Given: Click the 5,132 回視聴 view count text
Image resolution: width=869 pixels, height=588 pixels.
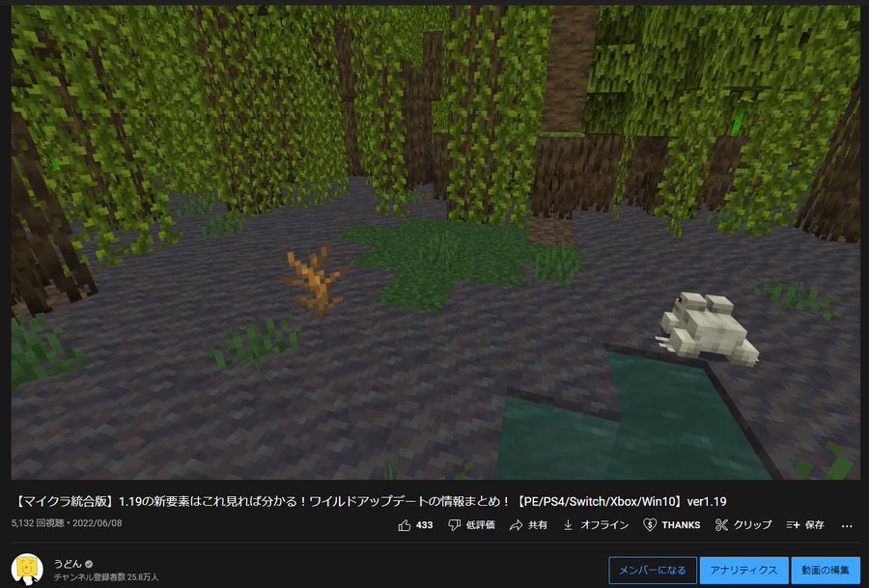Looking at the screenshot, I should (x=37, y=523).
